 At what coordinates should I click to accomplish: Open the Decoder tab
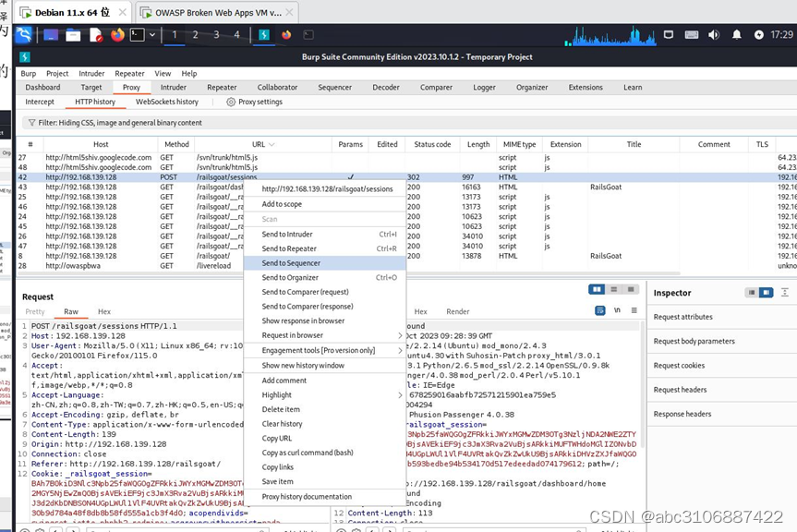(386, 88)
